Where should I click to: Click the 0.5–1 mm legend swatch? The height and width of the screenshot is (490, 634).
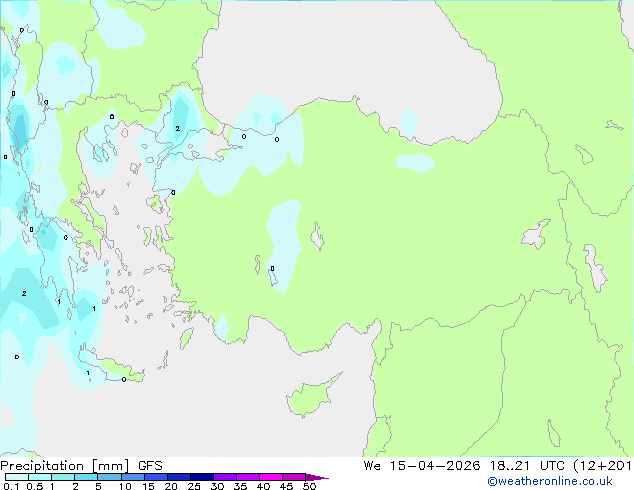click(x=40, y=477)
